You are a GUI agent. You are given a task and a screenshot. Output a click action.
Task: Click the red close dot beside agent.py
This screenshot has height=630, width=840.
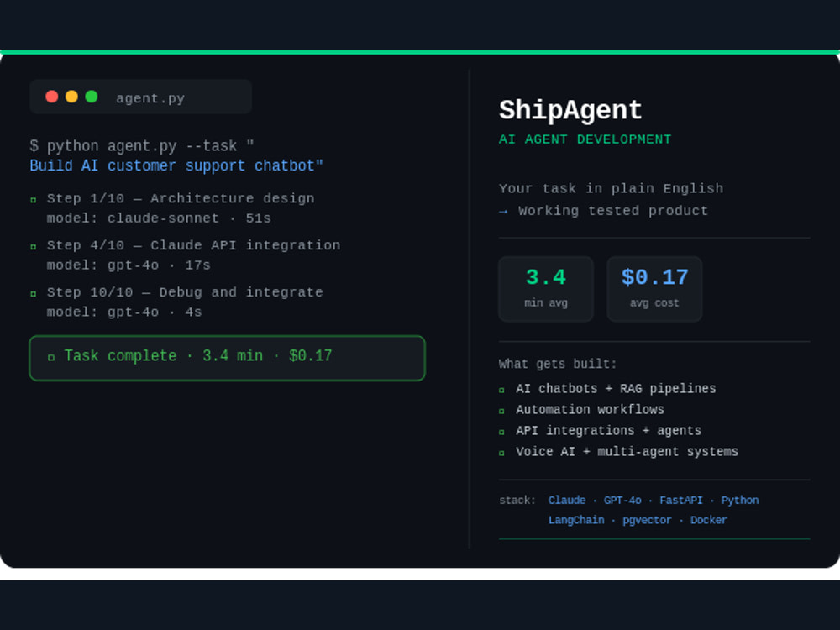tap(52, 97)
